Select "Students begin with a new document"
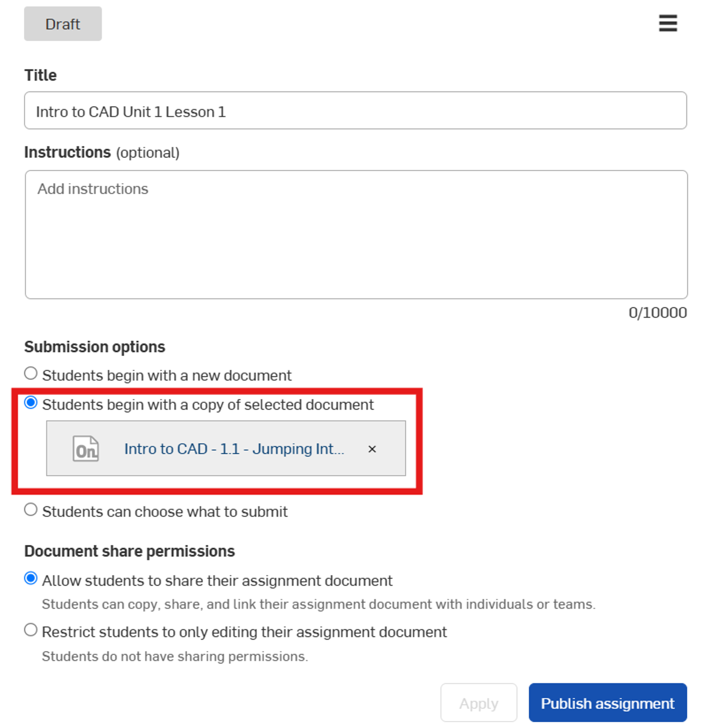 31,374
